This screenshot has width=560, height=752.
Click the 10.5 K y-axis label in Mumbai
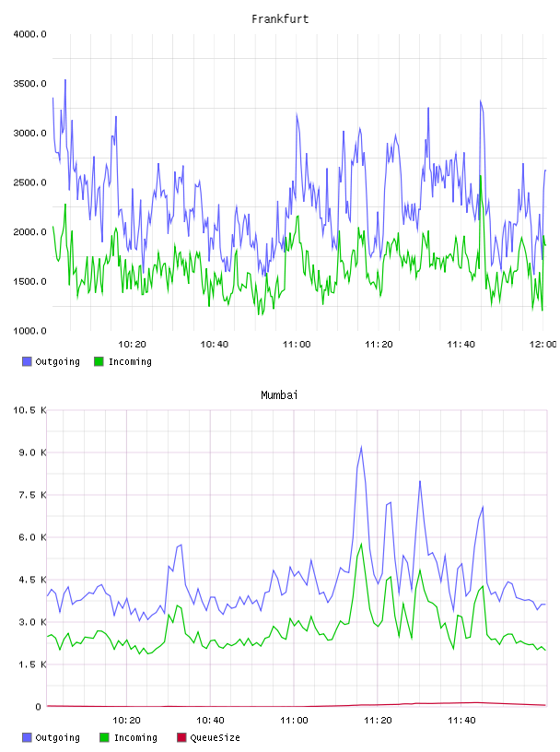pos(29,410)
